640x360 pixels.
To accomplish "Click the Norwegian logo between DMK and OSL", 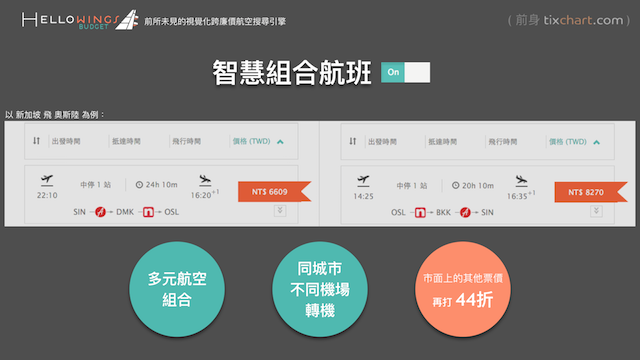I will tap(148, 212).
